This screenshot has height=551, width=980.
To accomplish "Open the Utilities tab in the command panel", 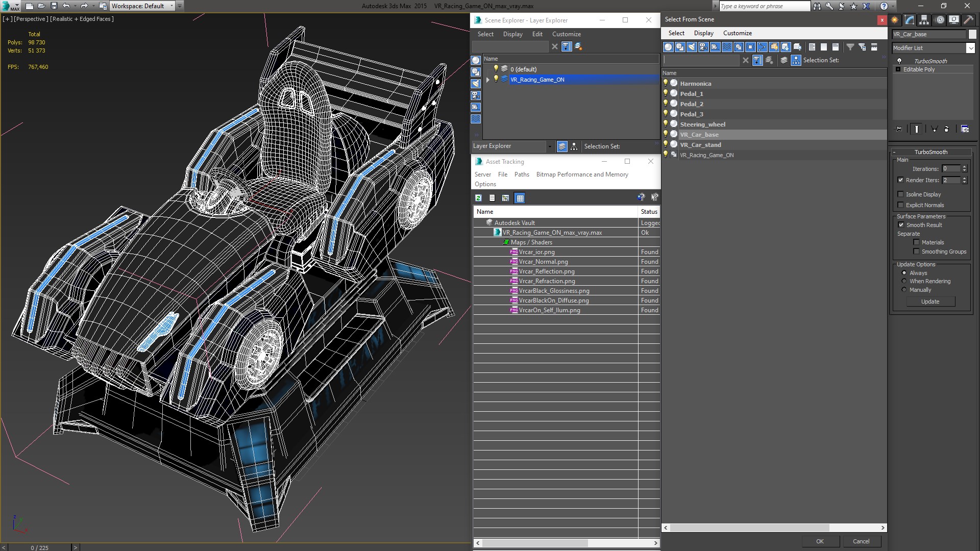I will click(x=968, y=20).
